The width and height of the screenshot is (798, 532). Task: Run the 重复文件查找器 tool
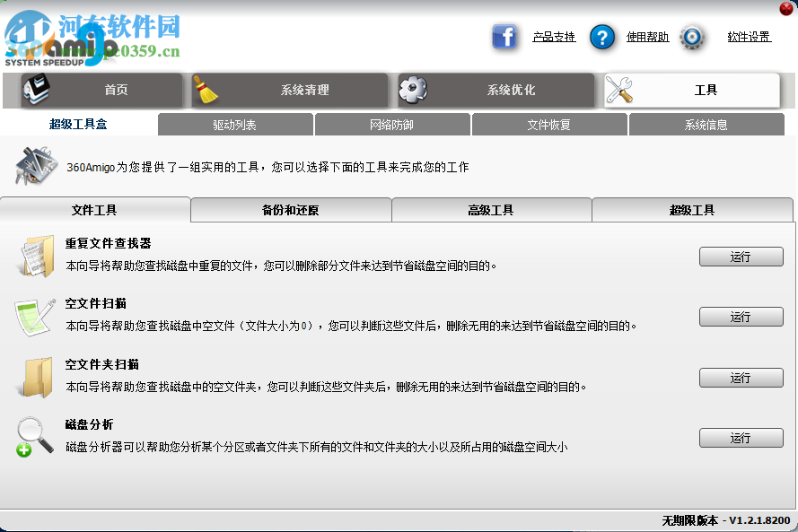tap(741, 257)
